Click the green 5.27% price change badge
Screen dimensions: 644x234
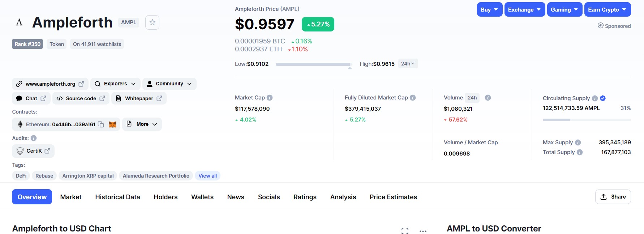coord(318,24)
